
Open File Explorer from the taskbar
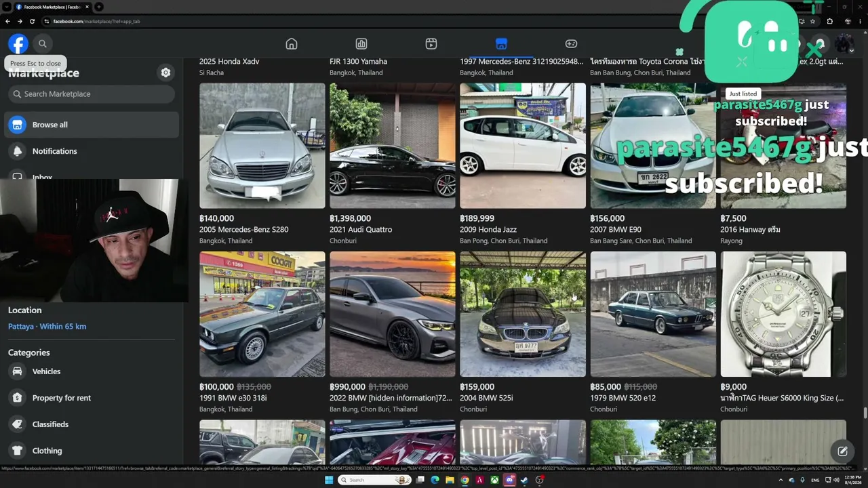(x=450, y=480)
